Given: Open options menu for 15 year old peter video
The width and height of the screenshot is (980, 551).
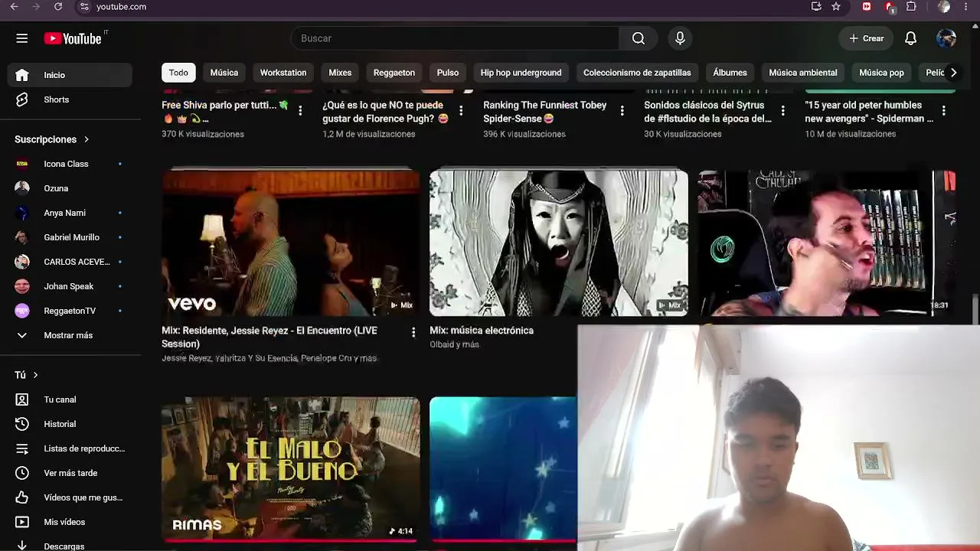Looking at the screenshot, I should (943, 111).
